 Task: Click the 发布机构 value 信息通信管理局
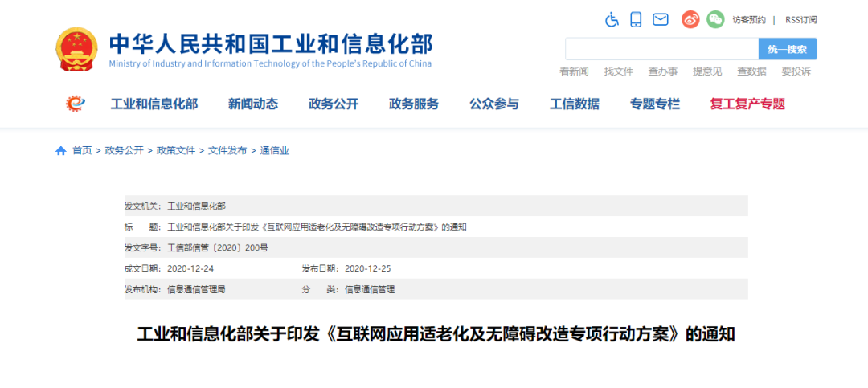197,289
